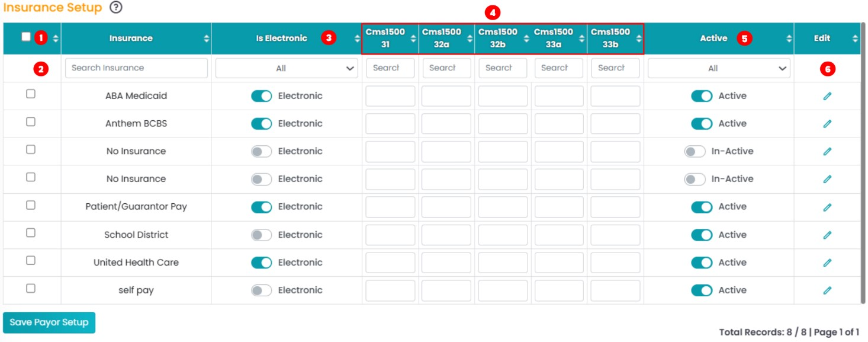Toggle Electronic switch for United Health Care
868x342 pixels.
(x=261, y=263)
